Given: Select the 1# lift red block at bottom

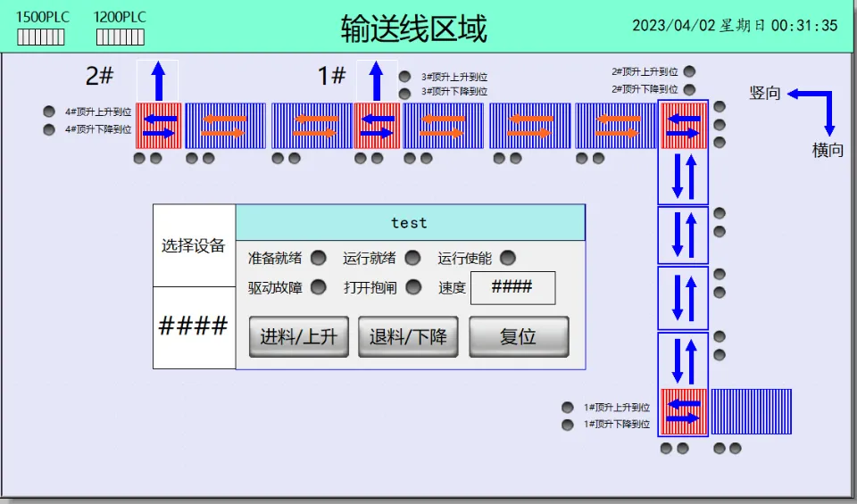Looking at the screenshot, I should (x=683, y=412).
